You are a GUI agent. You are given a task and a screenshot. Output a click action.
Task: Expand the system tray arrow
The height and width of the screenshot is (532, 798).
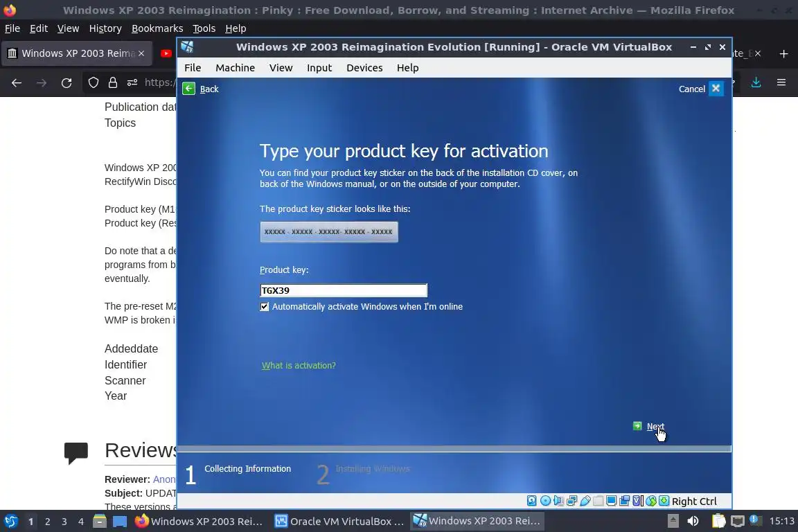[673, 522]
